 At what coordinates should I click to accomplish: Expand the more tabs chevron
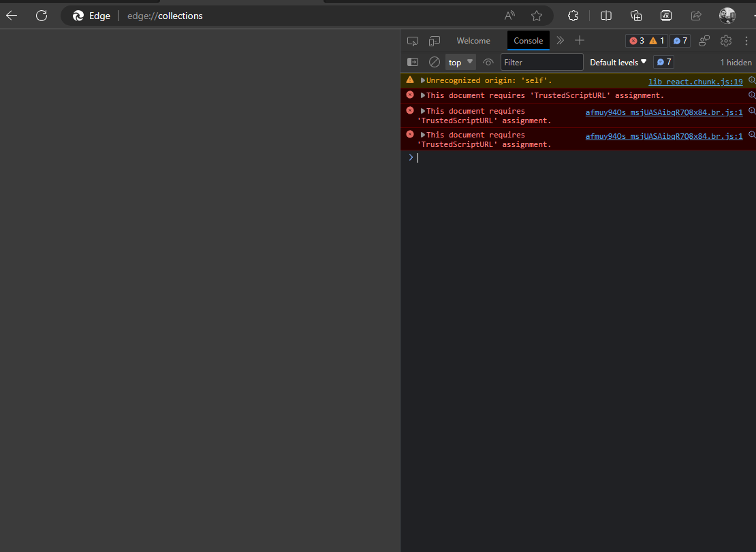tap(561, 40)
